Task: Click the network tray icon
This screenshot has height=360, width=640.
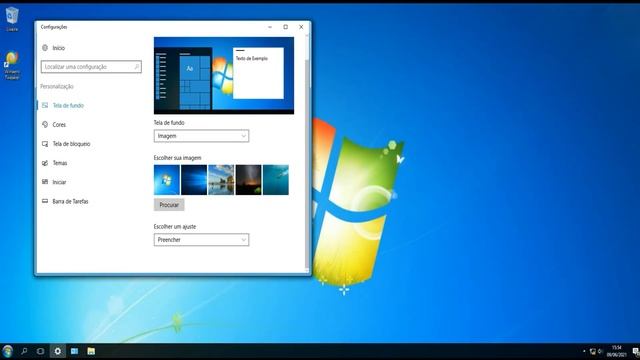Action: [593, 351]
